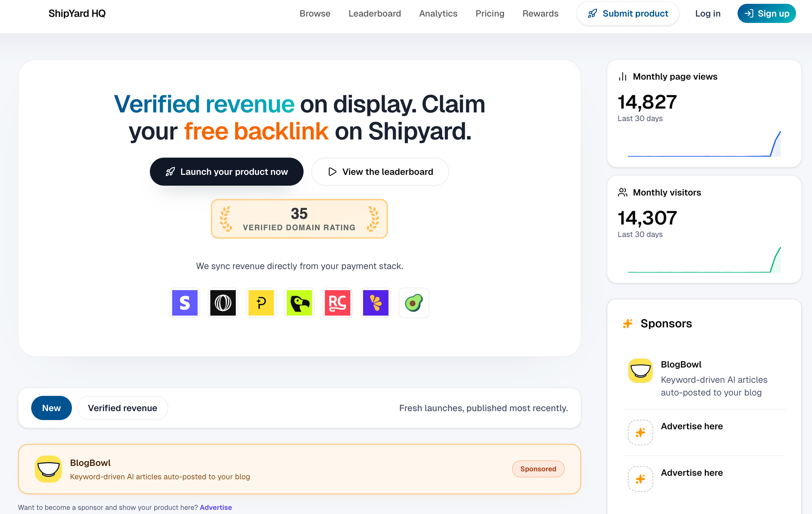Select the New filter tab
Viewport: 812px width, 514px height.
[51, 408]
